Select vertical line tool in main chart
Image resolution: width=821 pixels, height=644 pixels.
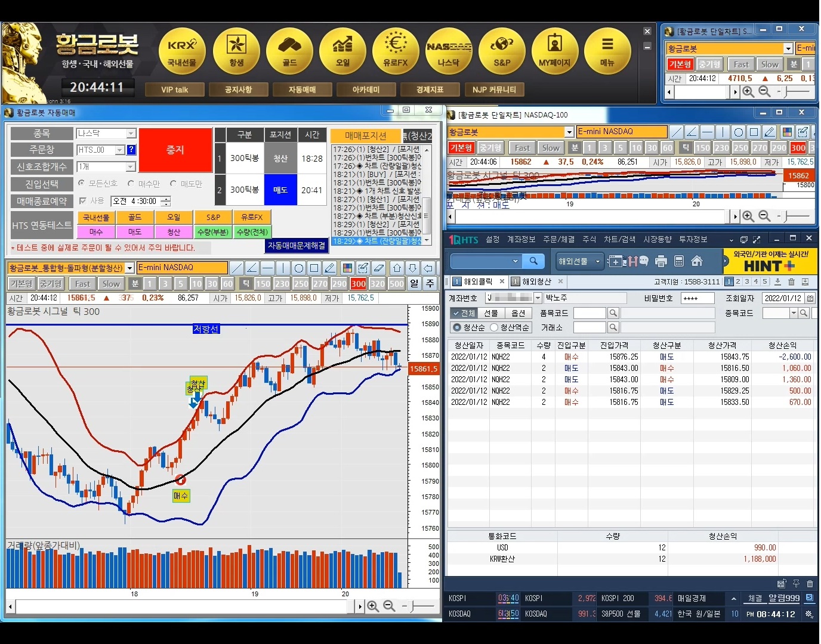coord(283,268)
